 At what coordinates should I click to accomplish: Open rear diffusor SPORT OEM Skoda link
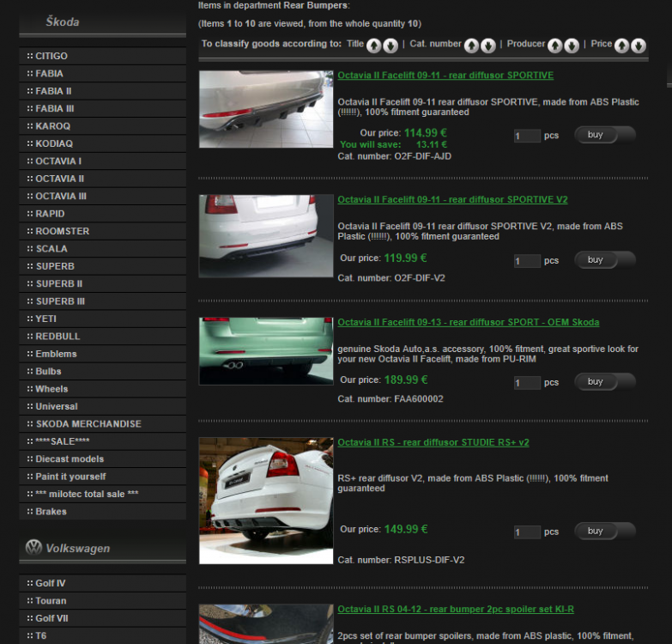pyautogui.click(x=468, y=322)
